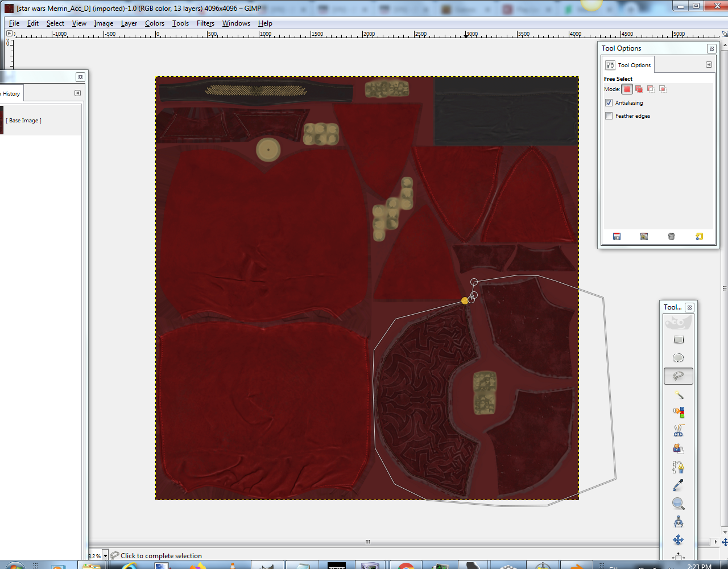Choose Add to selection mode

tap(639, 89)
